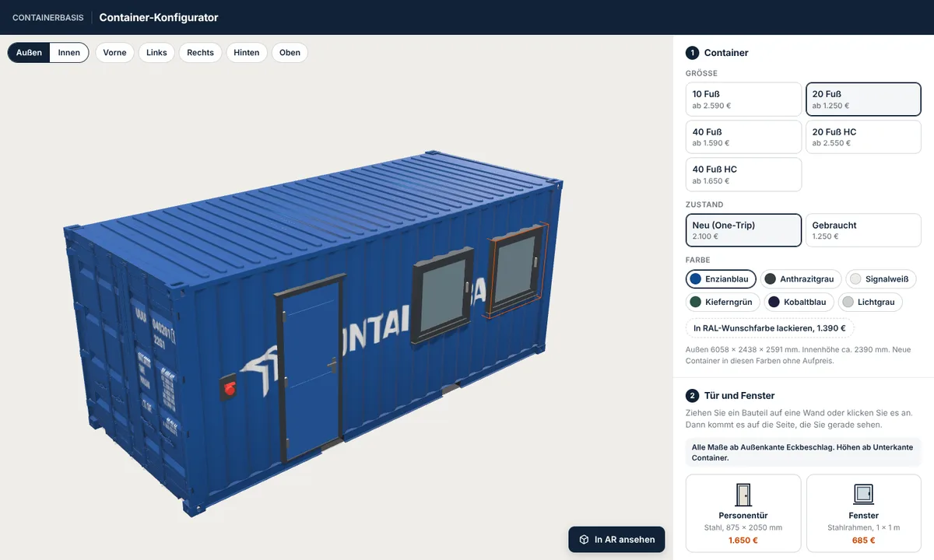Choose In RAL-Wunschfarbe lackieren option
Viewport: 934px width, 560px height.
pyautogui.click(x=769, y=328)
